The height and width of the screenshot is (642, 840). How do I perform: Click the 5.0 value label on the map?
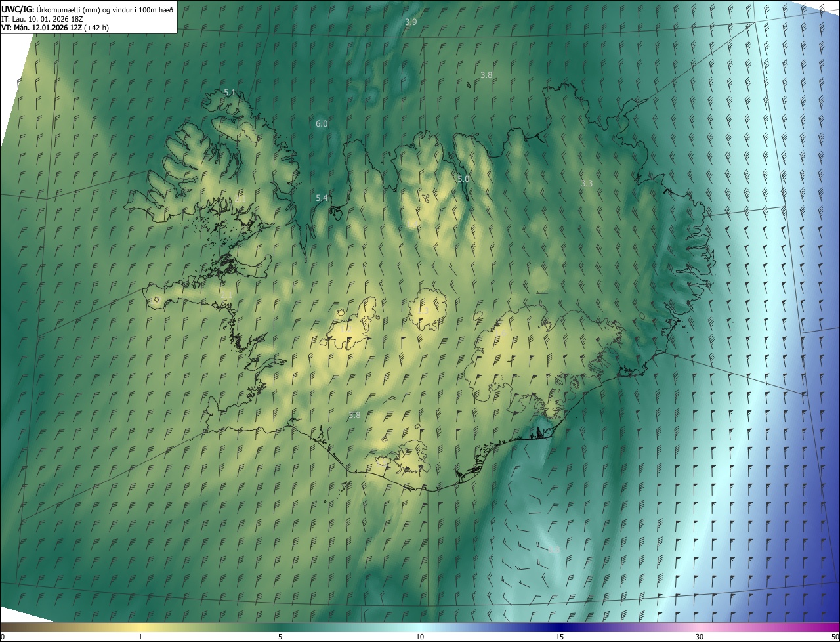(x=463, y=179)
